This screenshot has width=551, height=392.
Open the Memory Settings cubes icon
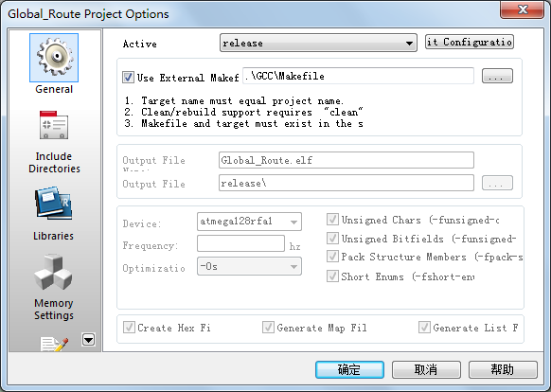click(x=53, y=272)
